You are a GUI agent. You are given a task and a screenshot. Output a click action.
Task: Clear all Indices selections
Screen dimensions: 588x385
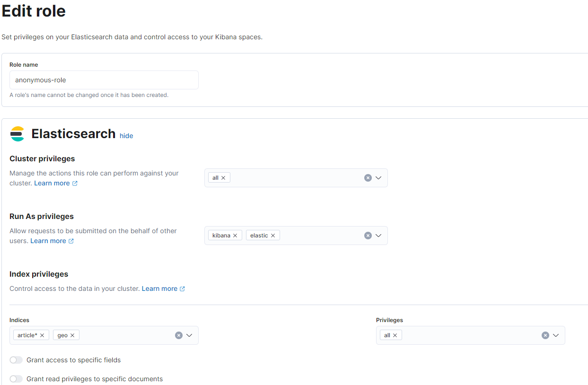point(179,335)
